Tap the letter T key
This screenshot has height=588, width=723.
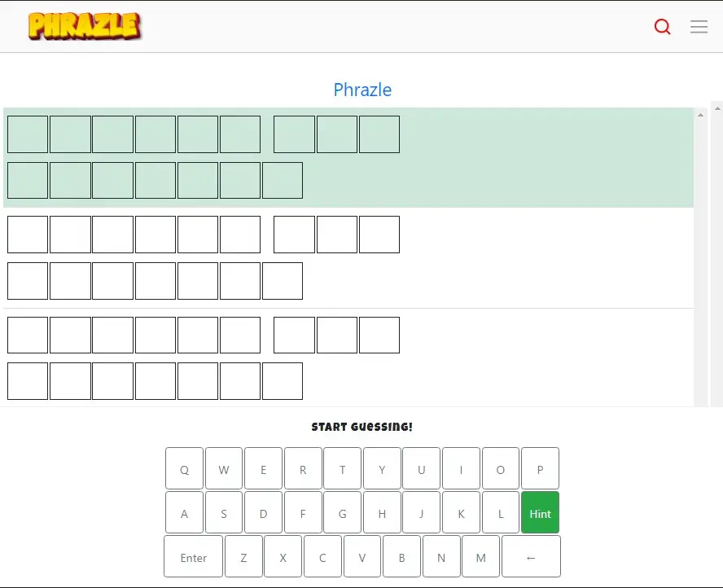click(x=343, y=469)
